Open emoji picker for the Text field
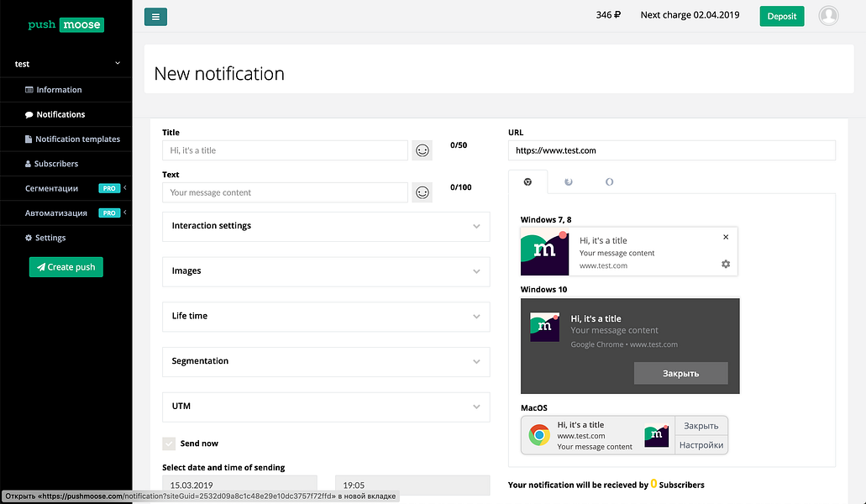The width and height of the screenshot is (866, 504). (422, 192)
